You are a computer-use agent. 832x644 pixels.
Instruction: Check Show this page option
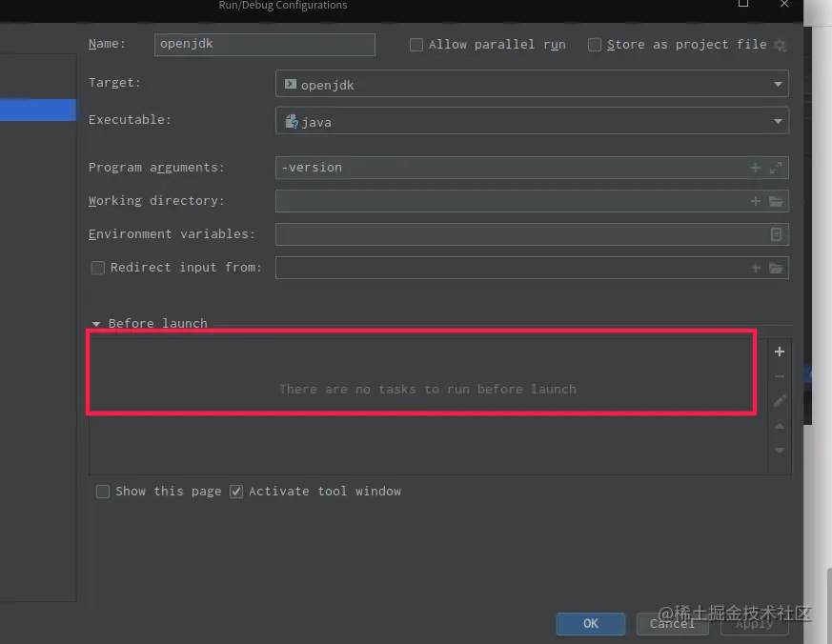103,492
